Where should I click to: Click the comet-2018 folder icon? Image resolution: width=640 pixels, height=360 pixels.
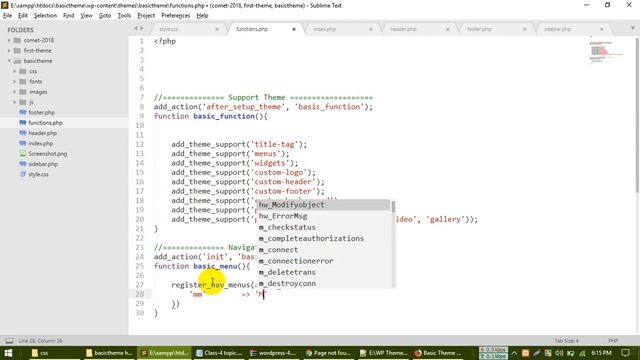coord(17,40)
